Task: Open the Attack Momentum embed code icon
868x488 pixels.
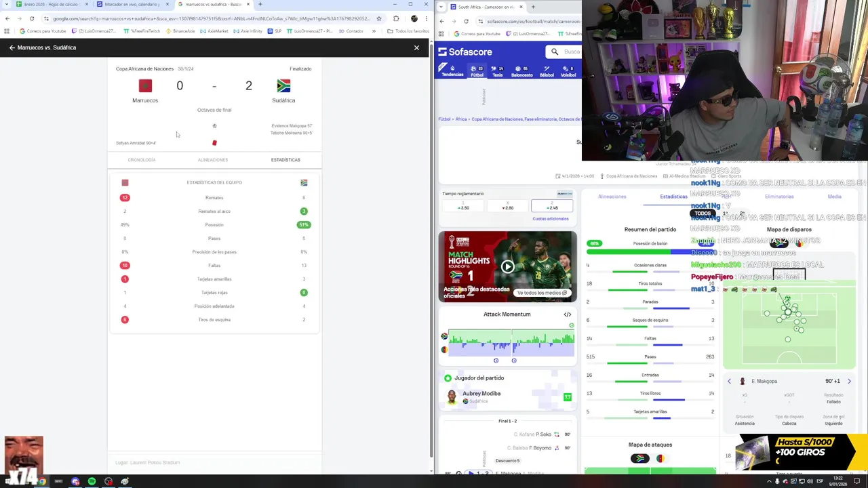Action: (568, 314)
